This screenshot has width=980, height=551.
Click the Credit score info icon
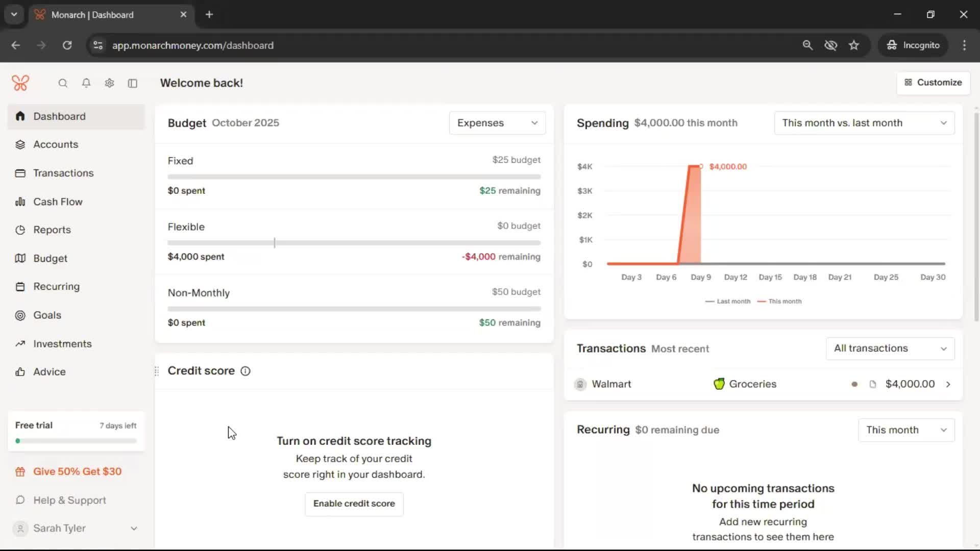tap(246, 371)
